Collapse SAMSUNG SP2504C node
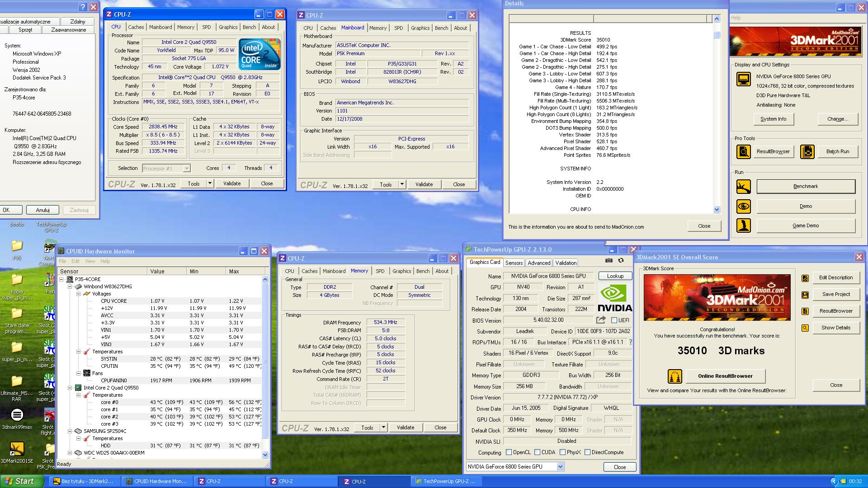 [x=70, y=431]
